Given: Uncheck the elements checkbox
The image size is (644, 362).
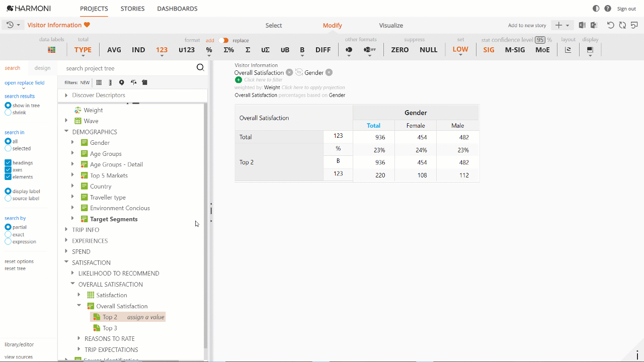Looking at the screenshot, I should pos(8,177).
